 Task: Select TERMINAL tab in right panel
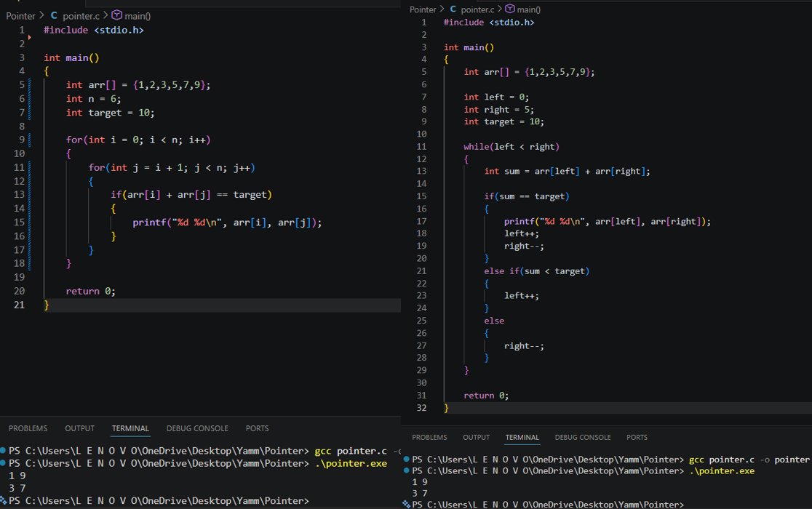tap(522, 437)
